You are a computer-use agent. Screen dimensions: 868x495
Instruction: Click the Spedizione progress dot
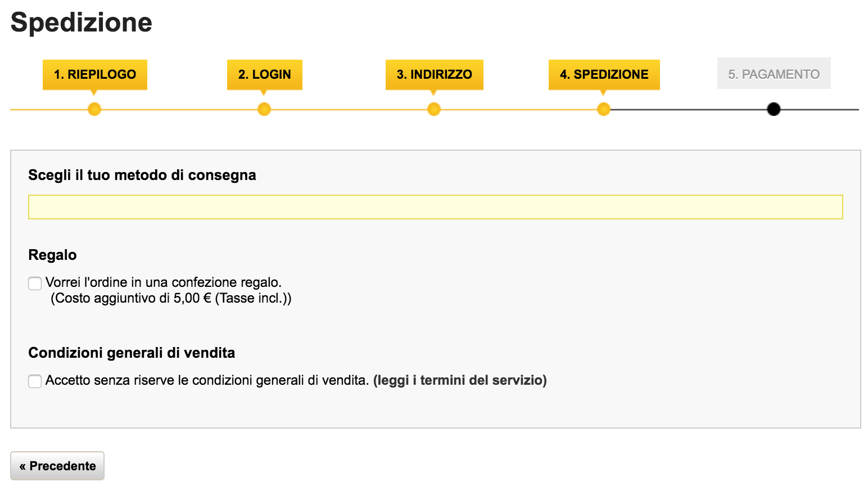(604, 109)
